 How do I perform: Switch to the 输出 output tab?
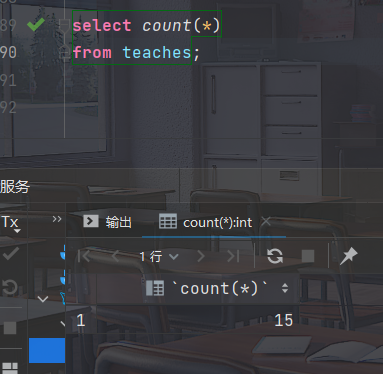107,222
